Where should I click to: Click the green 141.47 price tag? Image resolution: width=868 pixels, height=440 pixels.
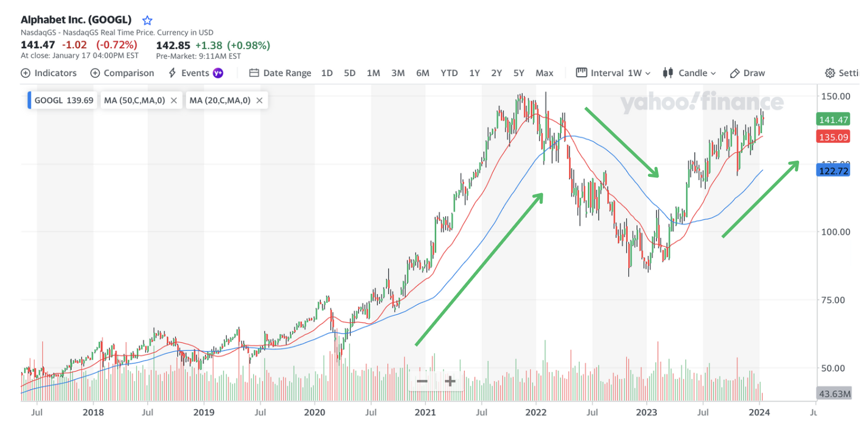click(x=833, y=119)
